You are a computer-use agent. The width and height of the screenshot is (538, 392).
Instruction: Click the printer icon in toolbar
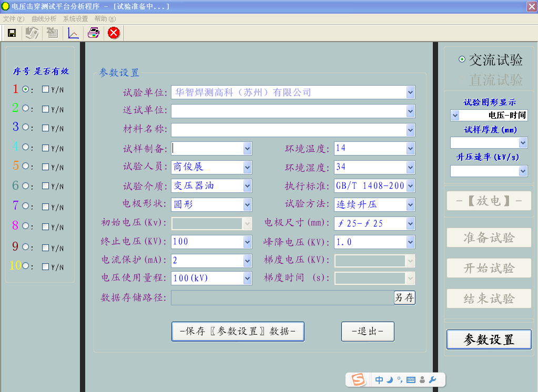point(93,33)
